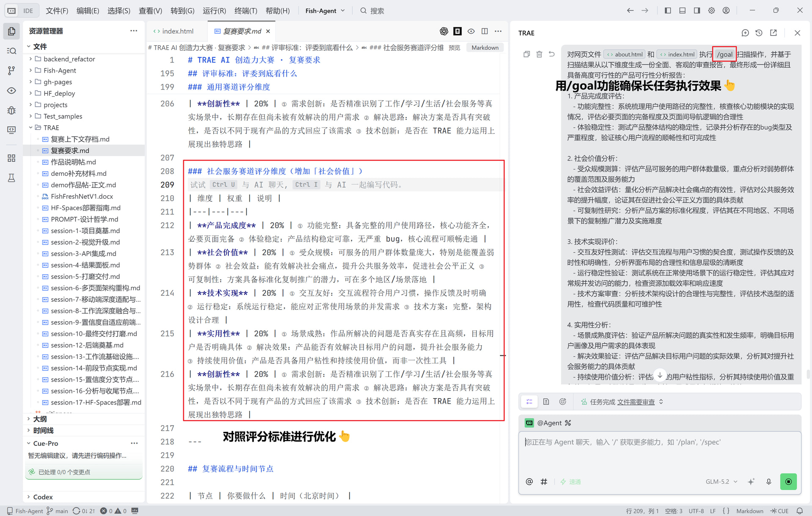Open the 终端(T) menu

pos(245,11)
